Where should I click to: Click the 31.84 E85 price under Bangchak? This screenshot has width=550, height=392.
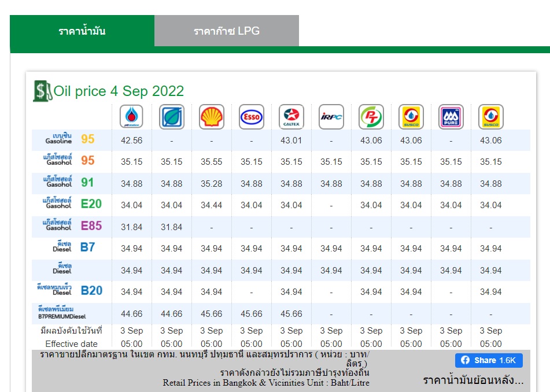pos(172,227)
